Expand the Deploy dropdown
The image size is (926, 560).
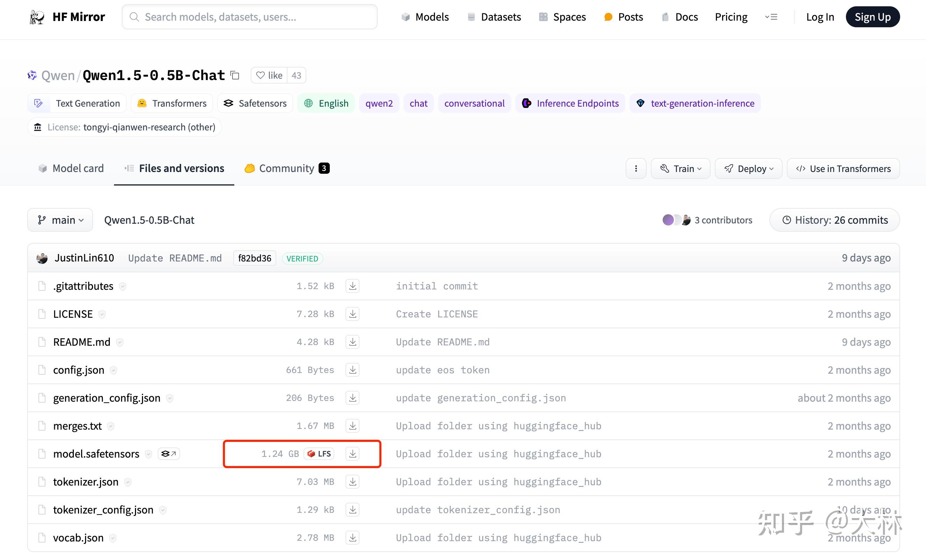[749, 168]
